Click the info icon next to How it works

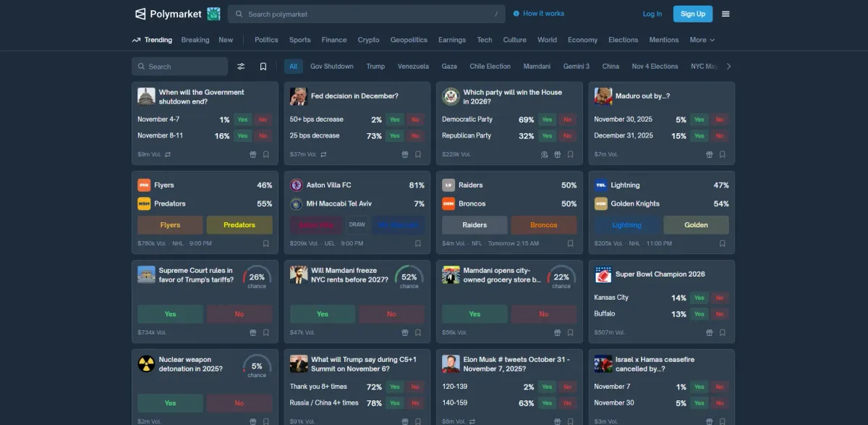(516, 14)
